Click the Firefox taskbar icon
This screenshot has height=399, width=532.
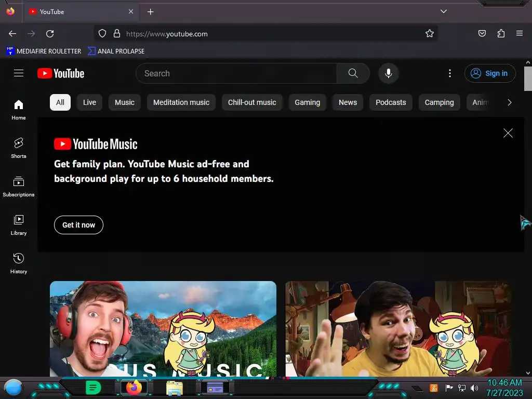(134, 388)
